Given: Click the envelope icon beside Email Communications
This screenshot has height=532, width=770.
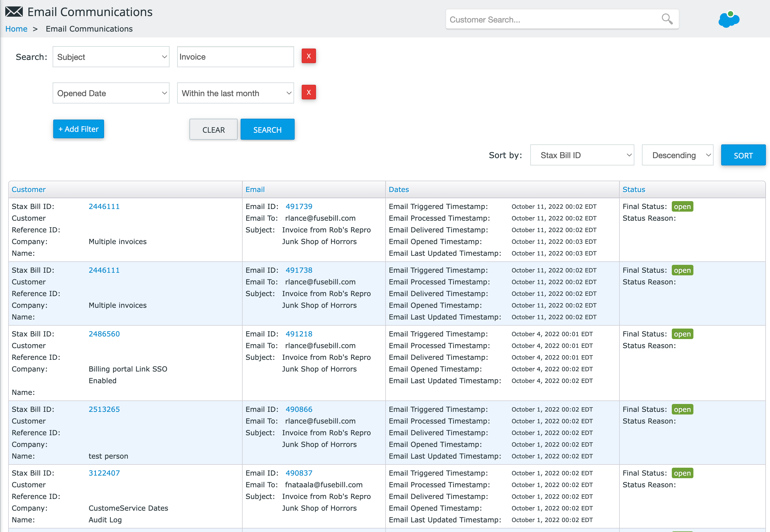Looking at the screenshot, I should 14,12.
